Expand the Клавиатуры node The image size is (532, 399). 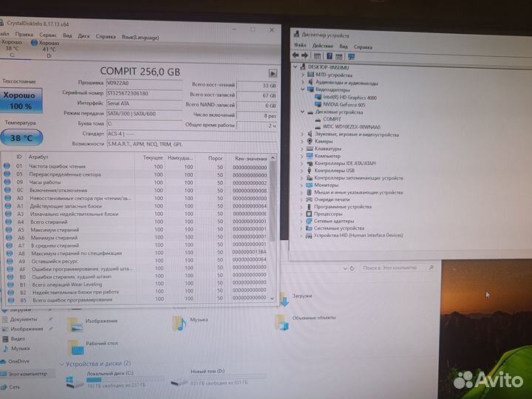click(x=302, y=149)
